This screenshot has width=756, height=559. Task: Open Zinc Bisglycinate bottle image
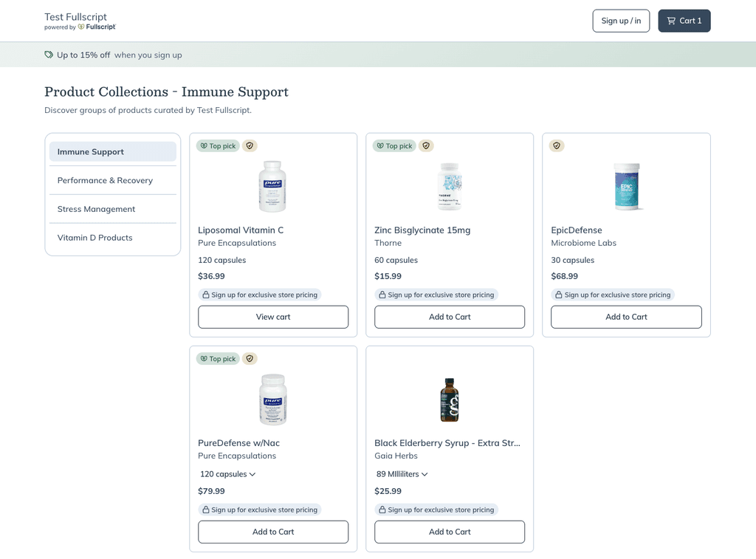[450, 187]
